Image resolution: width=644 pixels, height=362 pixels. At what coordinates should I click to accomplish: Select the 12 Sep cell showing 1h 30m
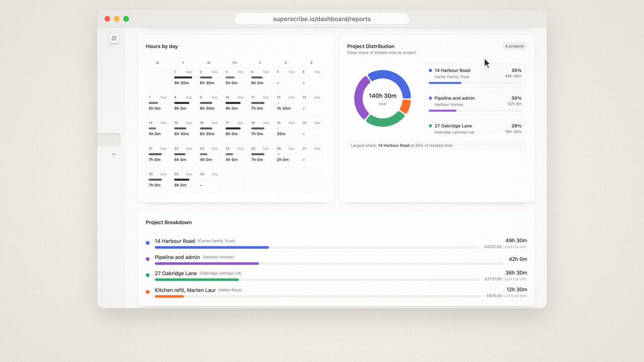coord(285,104)
